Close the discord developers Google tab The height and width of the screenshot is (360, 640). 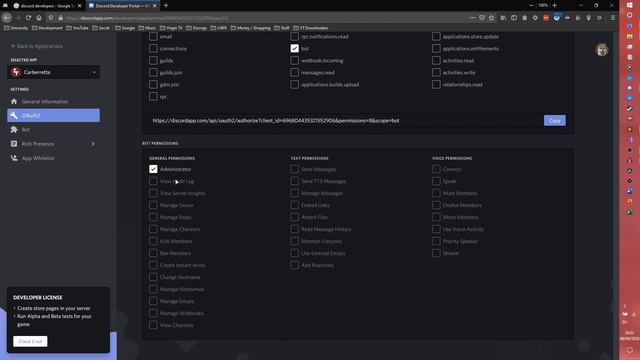pyautogui.click(x=80, y=6)
